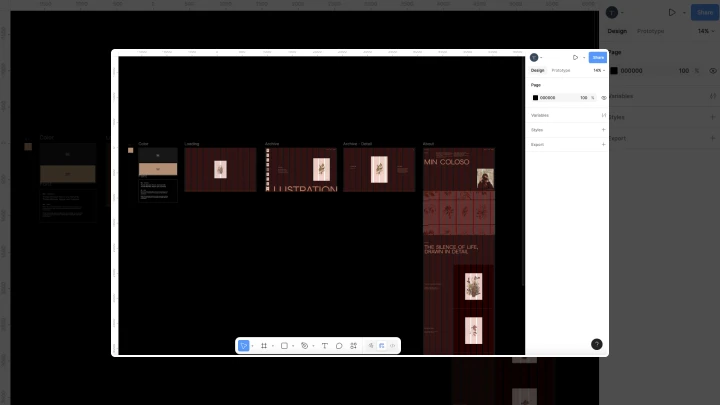Switch to the Prototype tab in the dimmed background
Image resolution: width=720 pixels, height=405 pixels.
coord(651,31)
